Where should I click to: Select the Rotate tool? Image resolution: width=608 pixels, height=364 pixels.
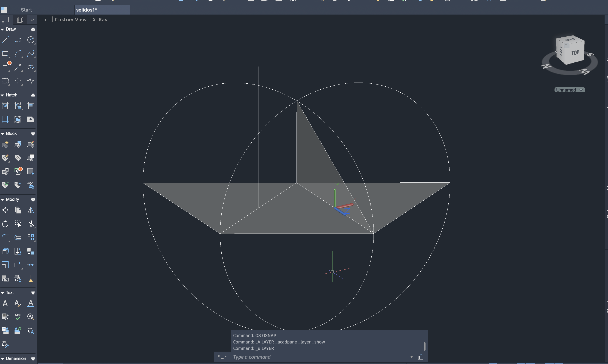pyautogui.click(x=5, y=224)
